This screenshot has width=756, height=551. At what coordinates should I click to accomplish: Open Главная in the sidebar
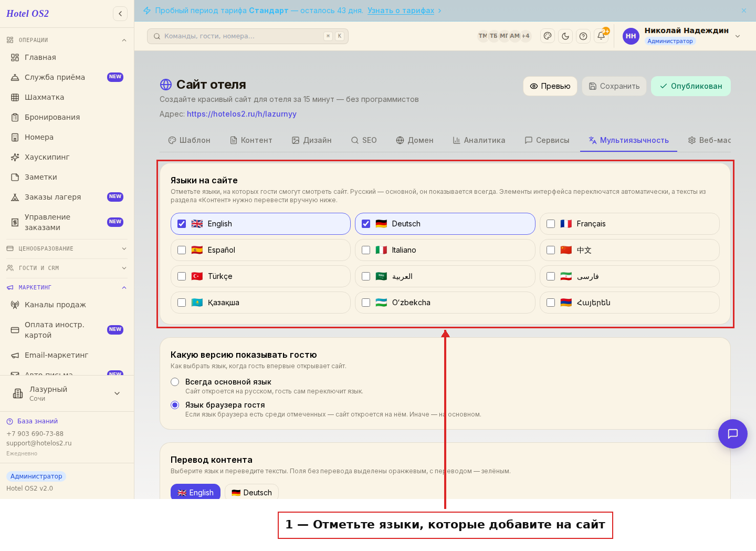[x=67, y=57]
